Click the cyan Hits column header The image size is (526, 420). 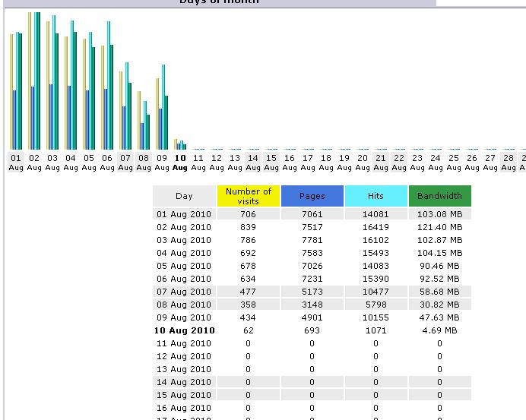tap(375, 196)
